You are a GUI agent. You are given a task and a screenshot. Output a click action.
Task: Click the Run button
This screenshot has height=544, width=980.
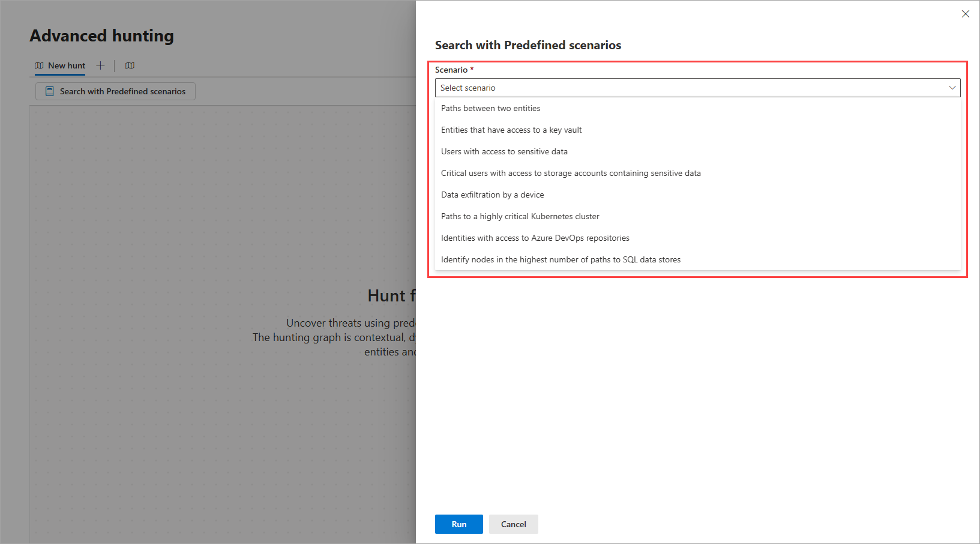point(458,524)
